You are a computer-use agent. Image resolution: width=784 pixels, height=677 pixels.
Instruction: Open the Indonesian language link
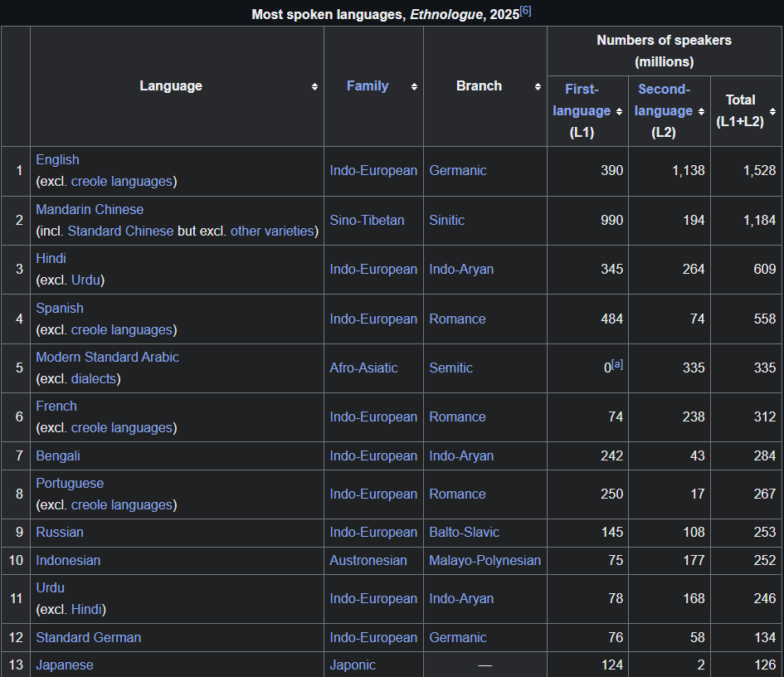[68, 560]
